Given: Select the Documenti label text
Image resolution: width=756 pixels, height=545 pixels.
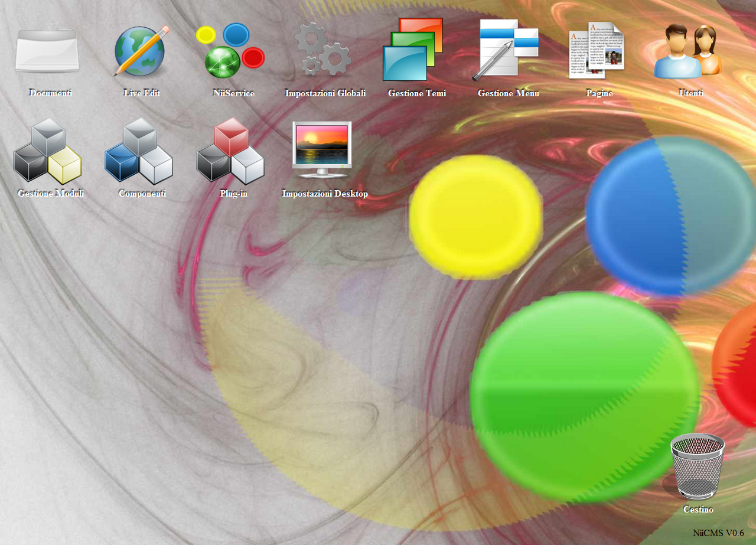Looking at the screenshot, I should tap(50, 93).
